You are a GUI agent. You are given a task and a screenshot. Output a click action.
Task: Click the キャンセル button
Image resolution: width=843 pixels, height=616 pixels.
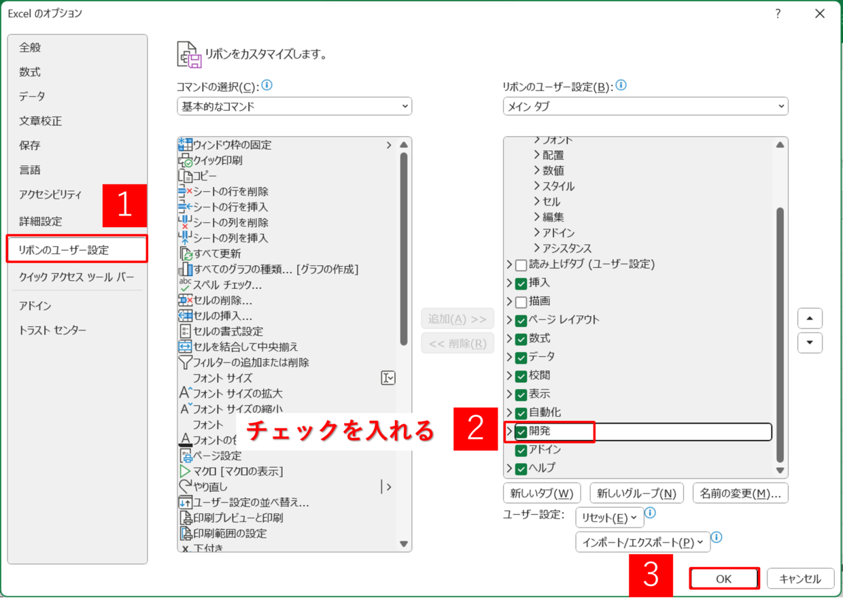coord(800,579)
